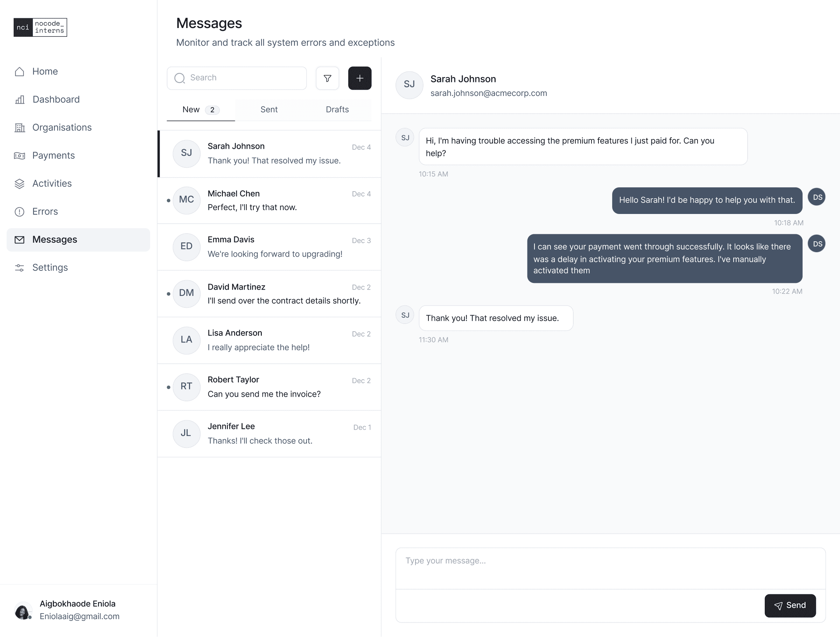Switch to the Drafts tab
The image size is (840, 637).
337,110
